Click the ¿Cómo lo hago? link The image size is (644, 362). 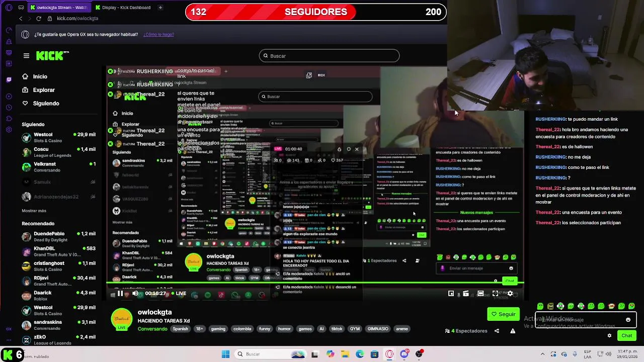pyautogui.click(x=158, y=34)
